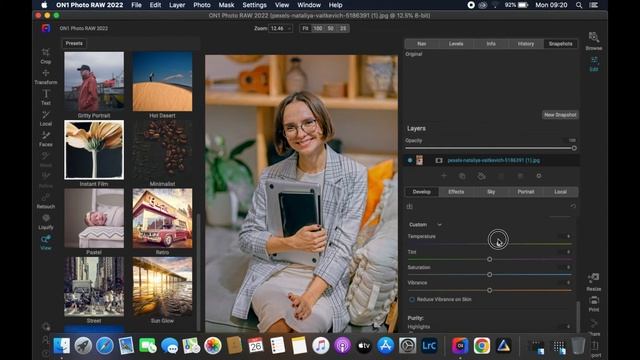Select the Local adjustment tool
640x360 pixels.
[x=46, y=118]
